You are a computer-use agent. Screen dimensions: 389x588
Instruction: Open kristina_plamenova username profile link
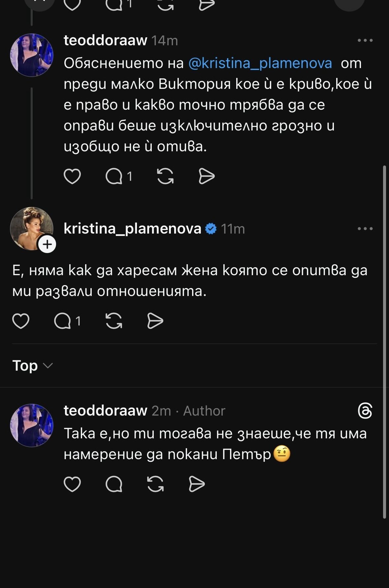132,229
